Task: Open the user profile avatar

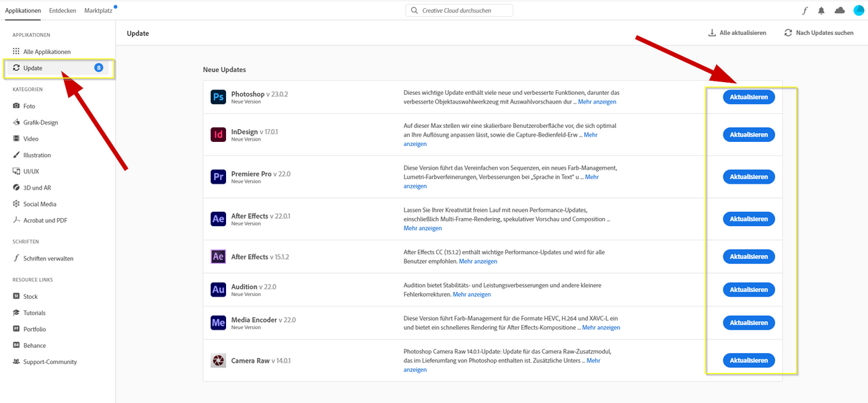Action: (x=859, y=11)
